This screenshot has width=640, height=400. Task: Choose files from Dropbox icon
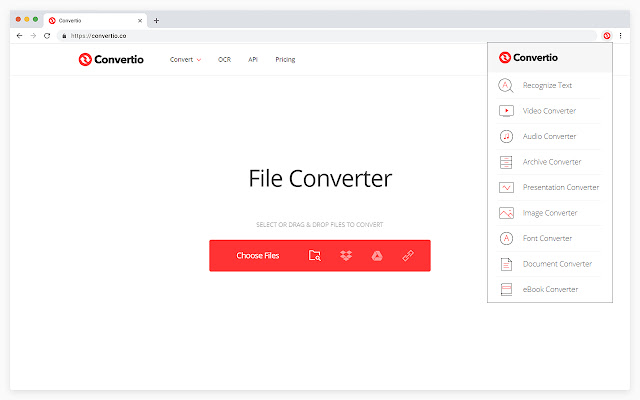346,256
